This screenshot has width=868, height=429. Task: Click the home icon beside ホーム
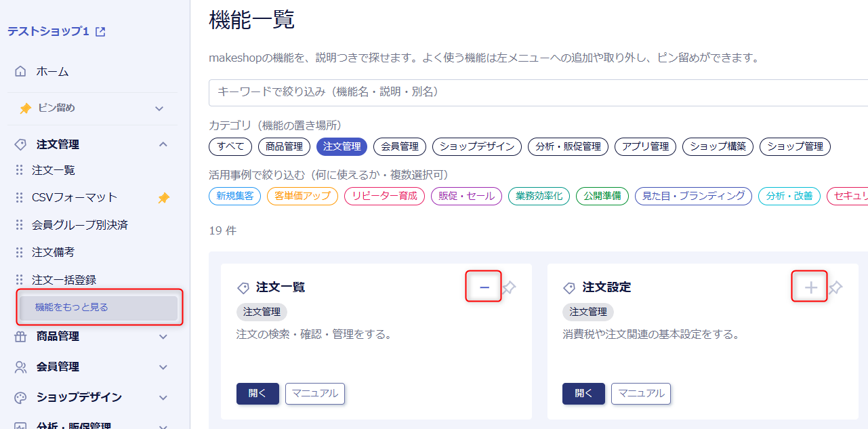(x=20, y=71)
